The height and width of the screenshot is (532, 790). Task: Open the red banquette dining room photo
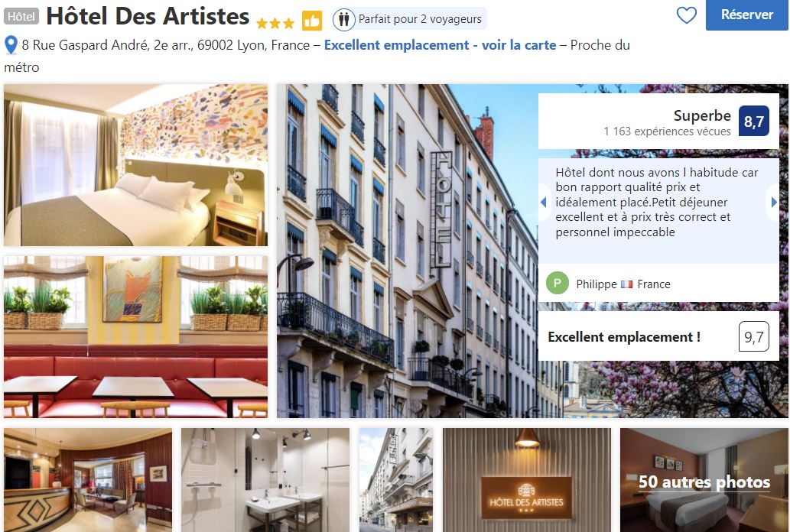135,336
